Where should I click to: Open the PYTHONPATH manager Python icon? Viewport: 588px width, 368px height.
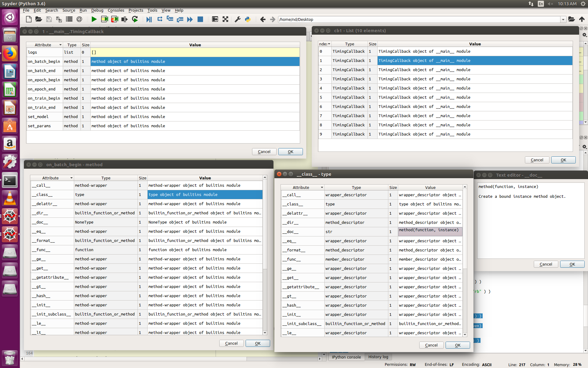[x=247, y=19]
